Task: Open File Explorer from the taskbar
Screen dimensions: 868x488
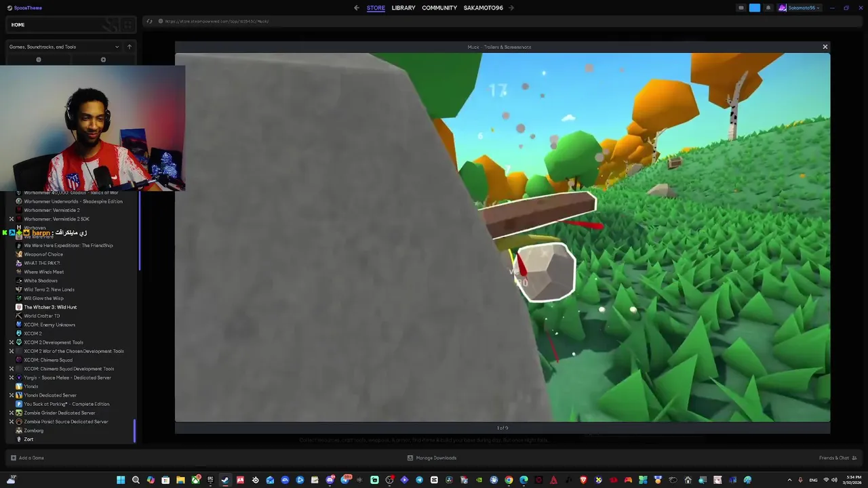Action: 180,480
